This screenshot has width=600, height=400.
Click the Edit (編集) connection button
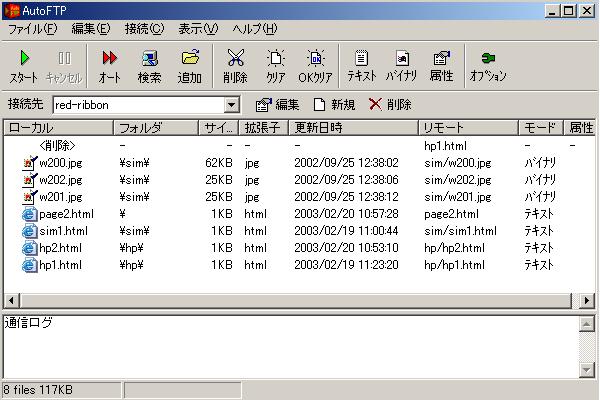[277, 105]
